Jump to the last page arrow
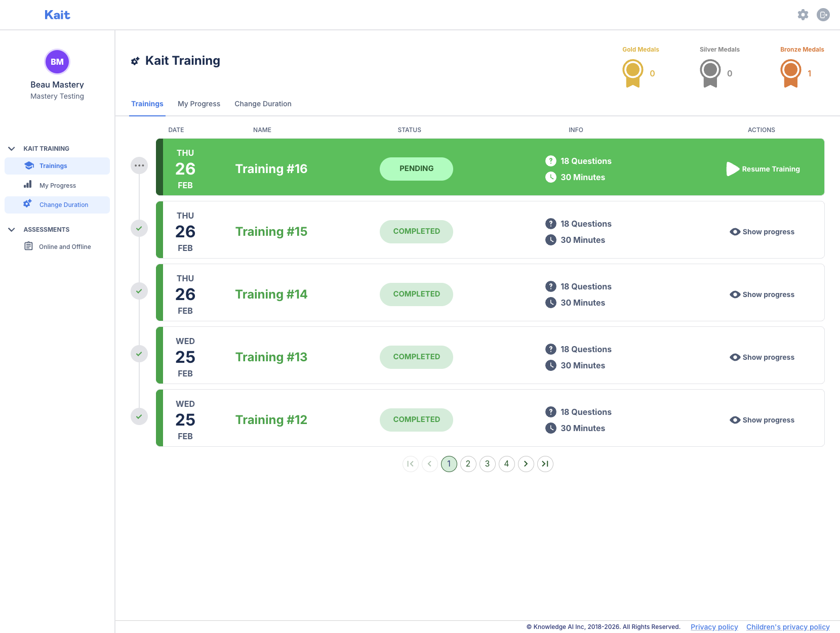840x633 pixels. pos(545,464)
